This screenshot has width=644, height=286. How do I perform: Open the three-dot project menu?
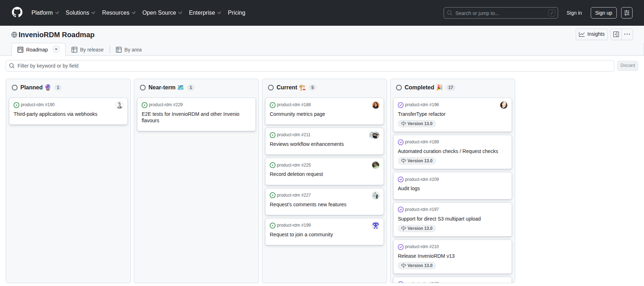[x=627, y=34]
